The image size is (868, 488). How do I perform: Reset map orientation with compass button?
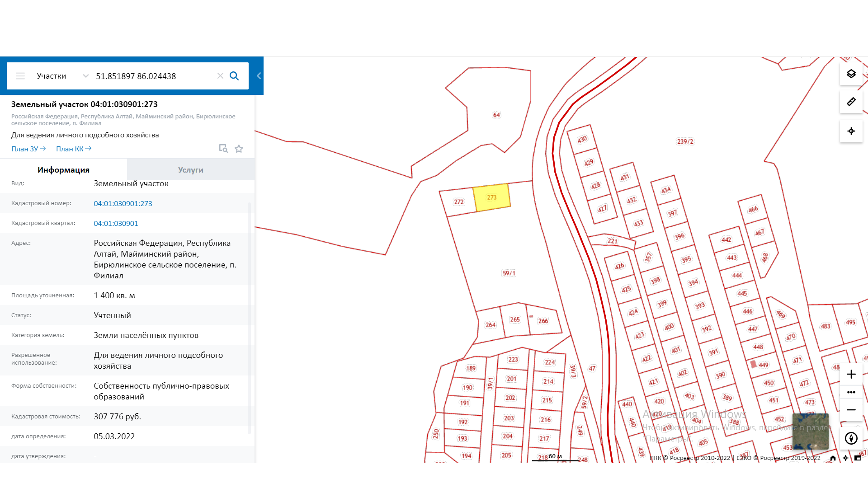pos(851,438)
